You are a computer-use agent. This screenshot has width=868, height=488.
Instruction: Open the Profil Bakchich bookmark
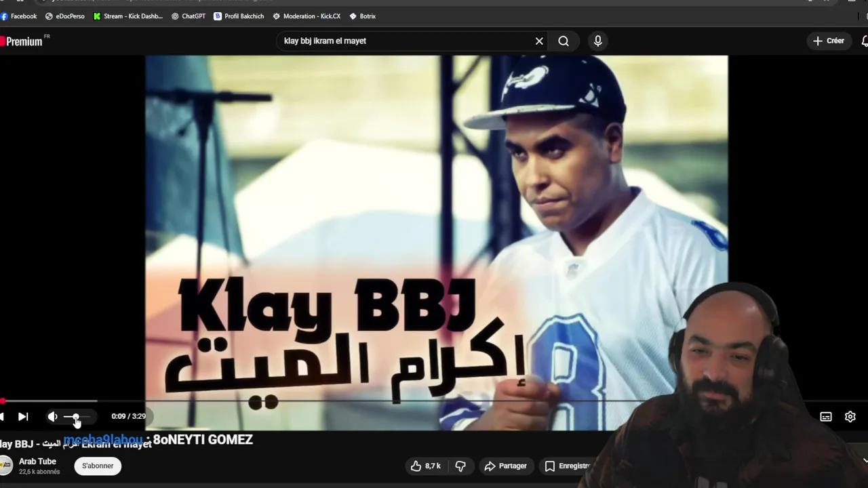coord(239,16)
